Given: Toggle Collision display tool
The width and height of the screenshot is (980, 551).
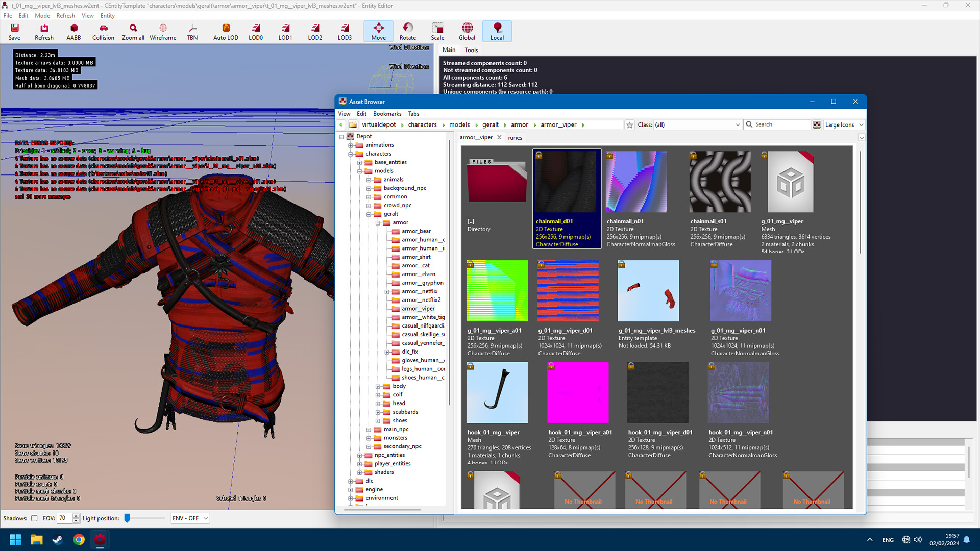Looking at the screenshot, I should [103, 32].
